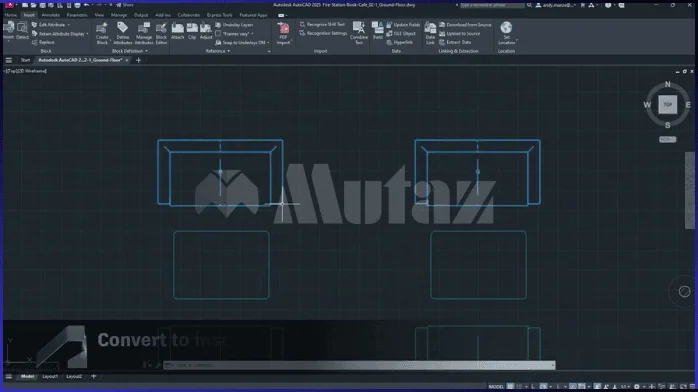Image resolution: width=698 pixels, height=392 pixels.
Task: Click the command line input
Action: point(359,365)
